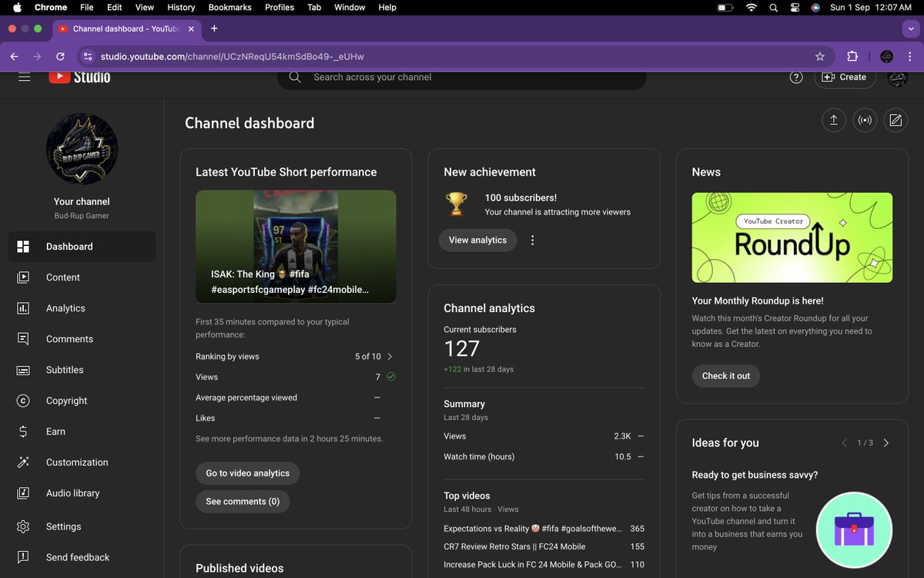Click the View analytics button
Screen dimensions: 924x578
[x=477, y=240]
